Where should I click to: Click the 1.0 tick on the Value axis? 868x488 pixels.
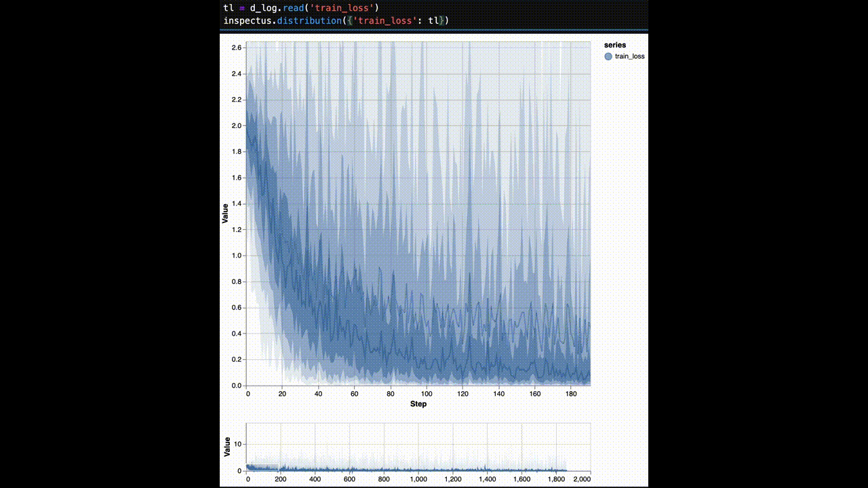click(x=237, y=256)
